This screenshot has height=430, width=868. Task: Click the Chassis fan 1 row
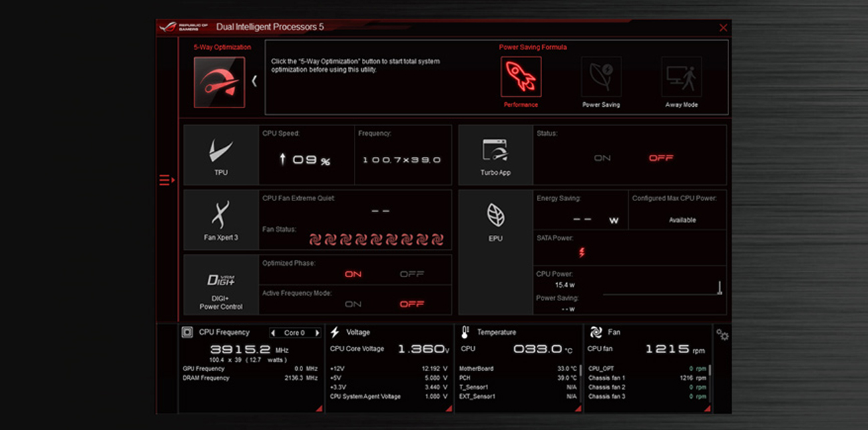tap(646, 378)
